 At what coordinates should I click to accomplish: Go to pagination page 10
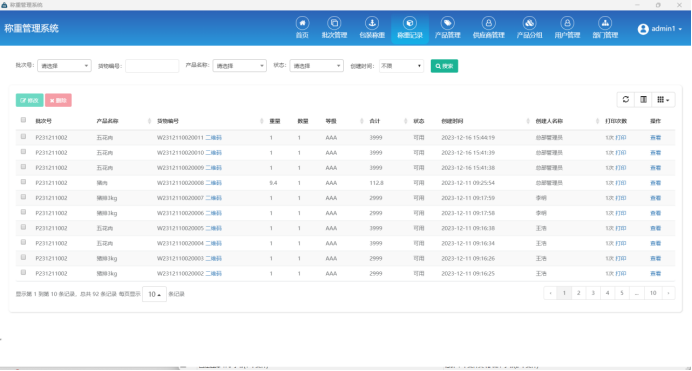653,293
